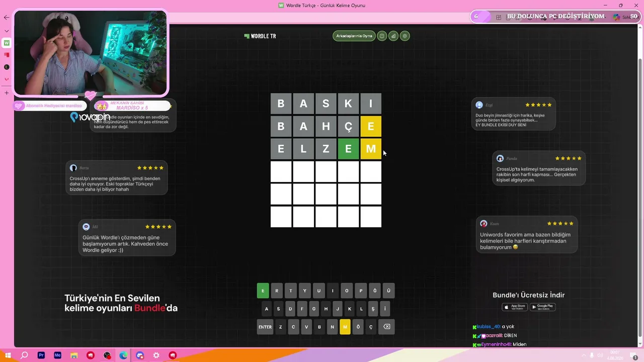Screen dimensions: 644x362
Task: Click the Barış review card about CrossUp
Action: 117,177
